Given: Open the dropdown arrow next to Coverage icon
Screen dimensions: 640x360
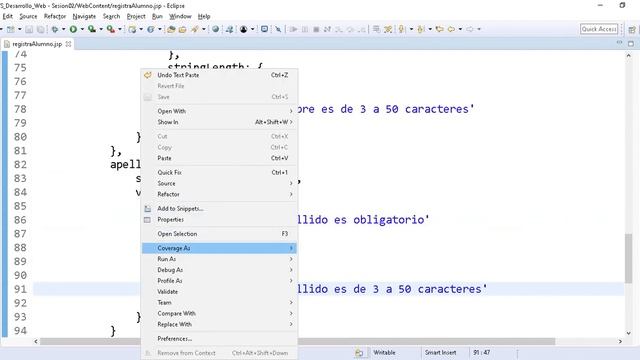Looking at the screenshot, I should [101, 29].
